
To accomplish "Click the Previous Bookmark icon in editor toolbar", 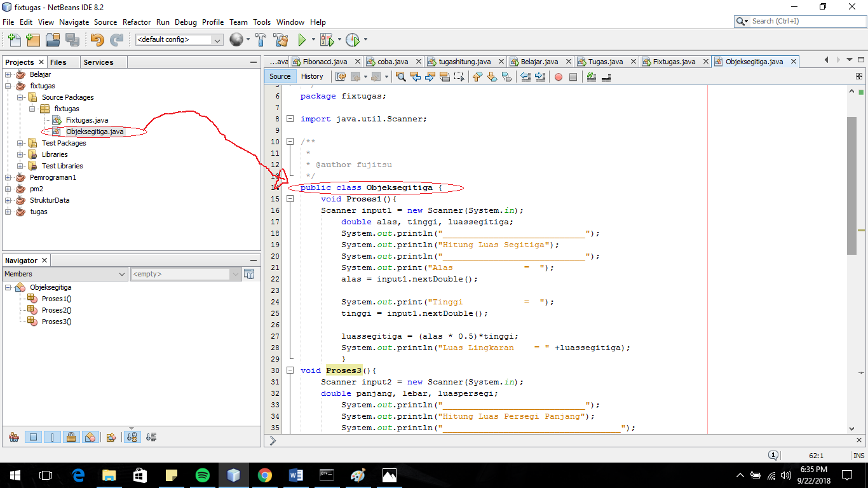I will click(x=478, y=77).
